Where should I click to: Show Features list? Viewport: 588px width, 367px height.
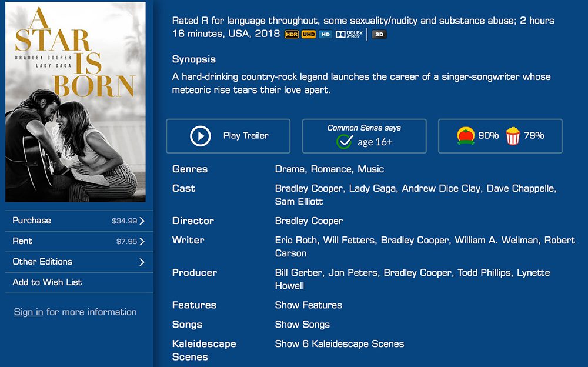click(308, 305)
